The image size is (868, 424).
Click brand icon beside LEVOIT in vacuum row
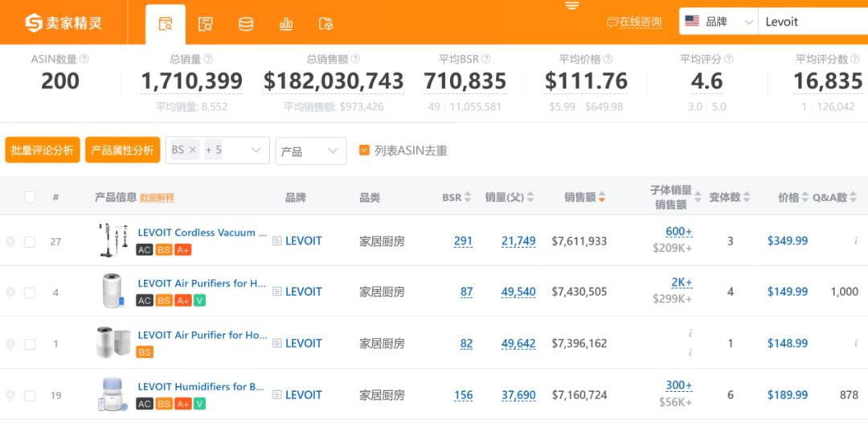click(277, 241)
